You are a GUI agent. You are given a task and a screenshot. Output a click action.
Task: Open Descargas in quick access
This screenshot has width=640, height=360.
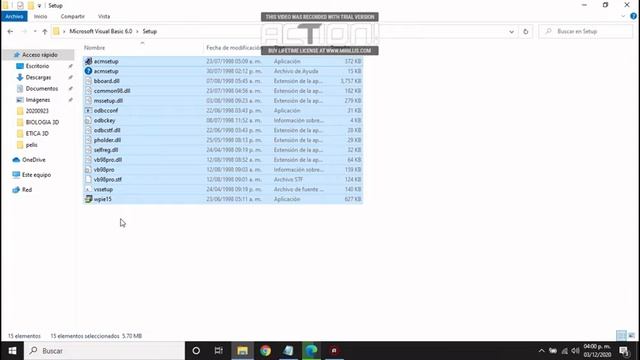point(38,77)
